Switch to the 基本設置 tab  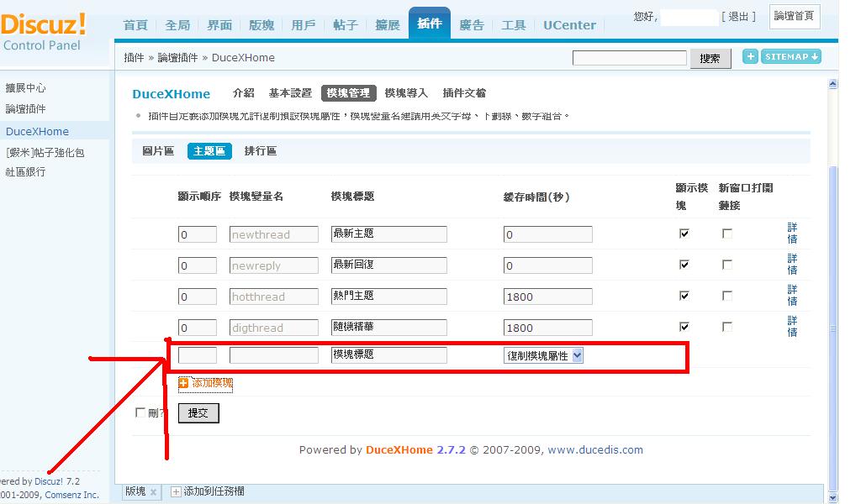pyautogui.click(x=290, y=93)
